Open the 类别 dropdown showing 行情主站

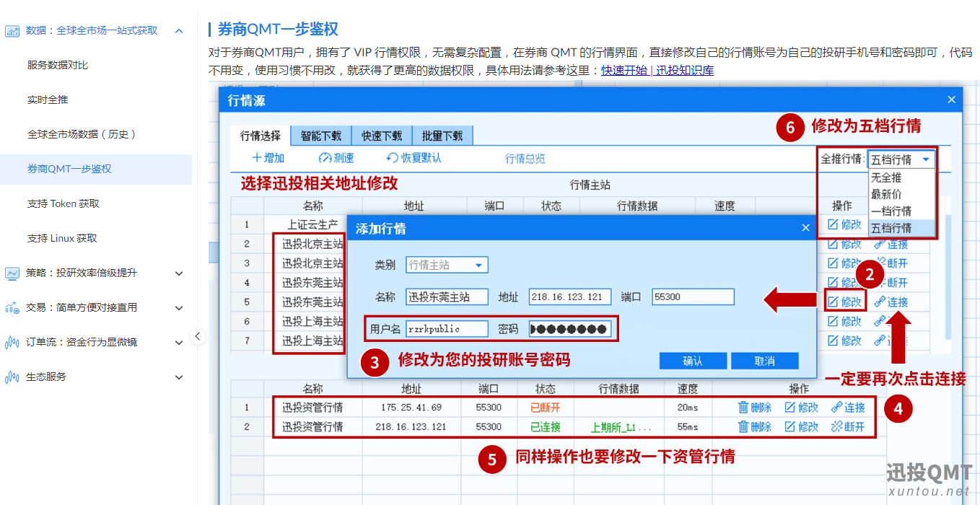pos(447,265)
